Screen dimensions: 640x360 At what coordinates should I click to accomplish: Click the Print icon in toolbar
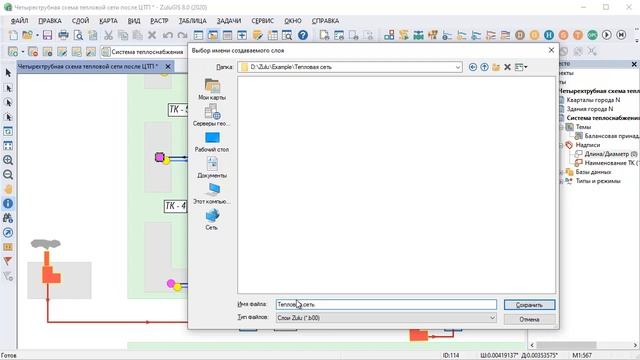[63, 35]
